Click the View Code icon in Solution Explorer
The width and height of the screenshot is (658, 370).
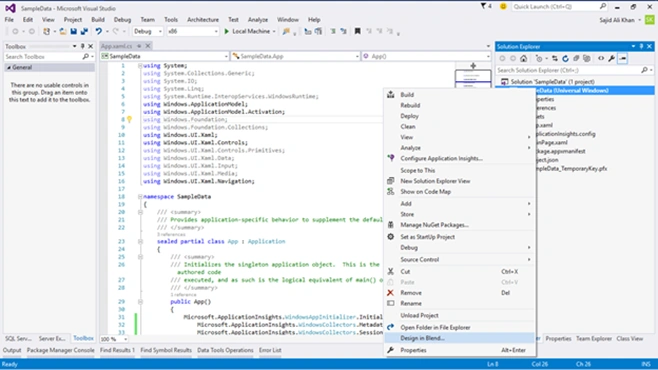(601, 58)
